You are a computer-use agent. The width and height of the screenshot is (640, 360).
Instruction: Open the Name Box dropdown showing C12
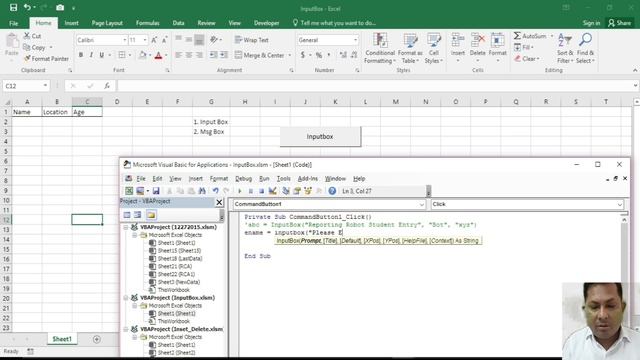point(45,86)
